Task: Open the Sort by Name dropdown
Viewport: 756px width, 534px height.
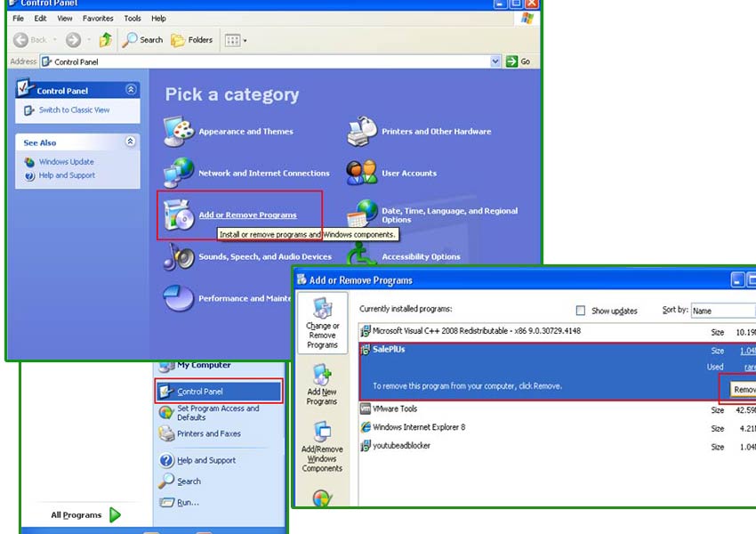Action: pyautogui.click(x=723, y=311)
